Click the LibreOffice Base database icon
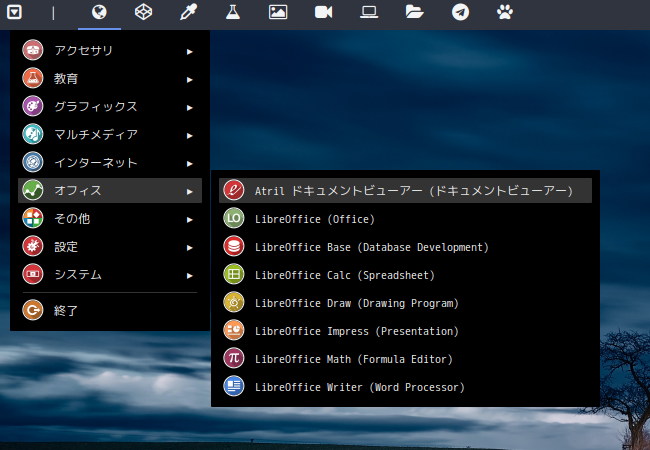The image size is (650, 450). click(234, 246)
